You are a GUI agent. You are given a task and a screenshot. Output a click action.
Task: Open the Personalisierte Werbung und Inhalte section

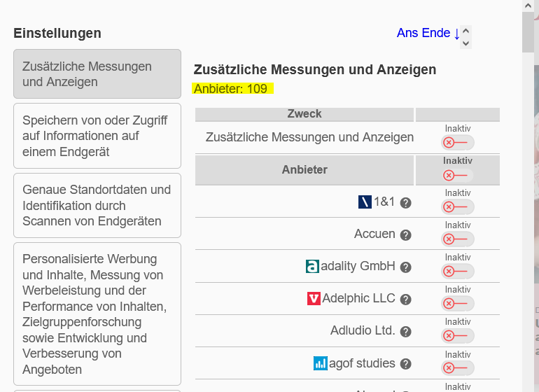(x=97, y=314)
